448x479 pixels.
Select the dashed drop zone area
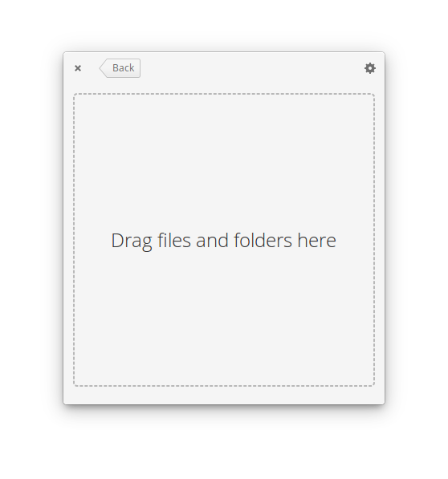pyautogui.click(x=224, y=240)
